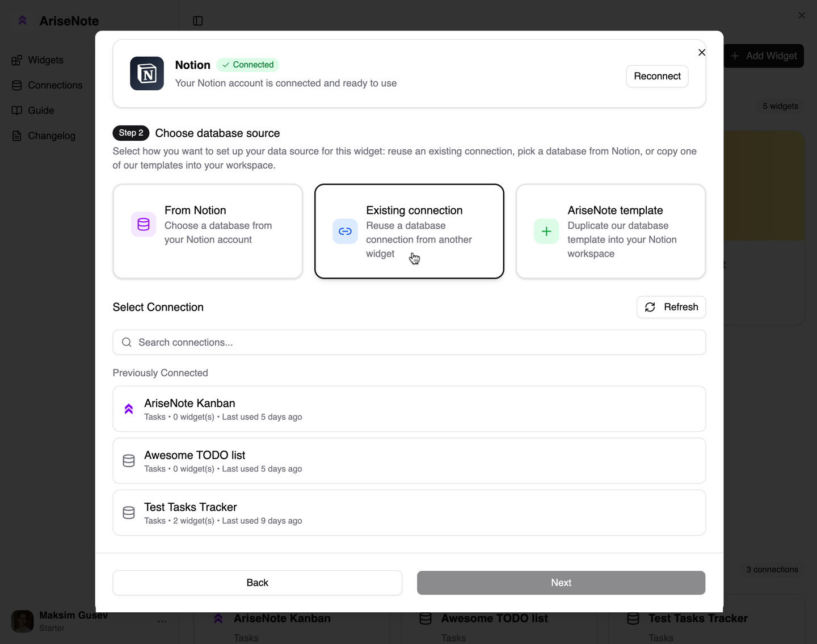Choose the AriseNote Kanban connection row
Viewport: 817px width, 644px height.
[409, 409]
